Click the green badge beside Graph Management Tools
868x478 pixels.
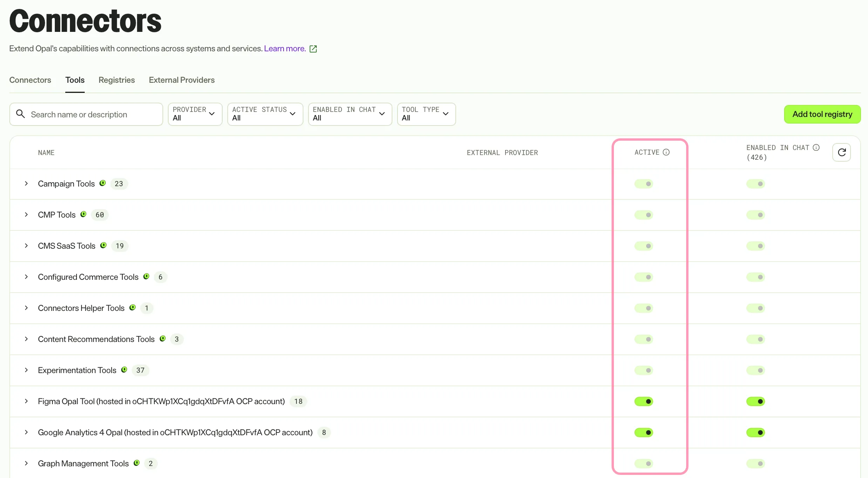137,463
